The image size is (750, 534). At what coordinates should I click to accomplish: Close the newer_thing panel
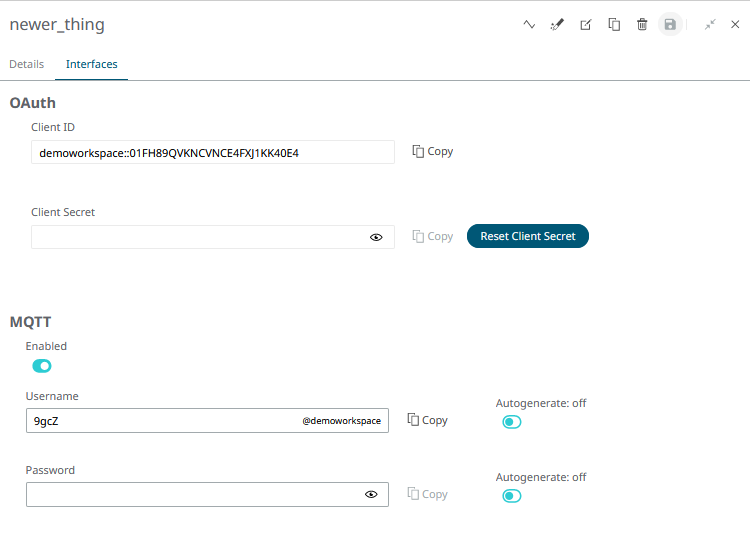pyautogui.click(x=735, y=24)
